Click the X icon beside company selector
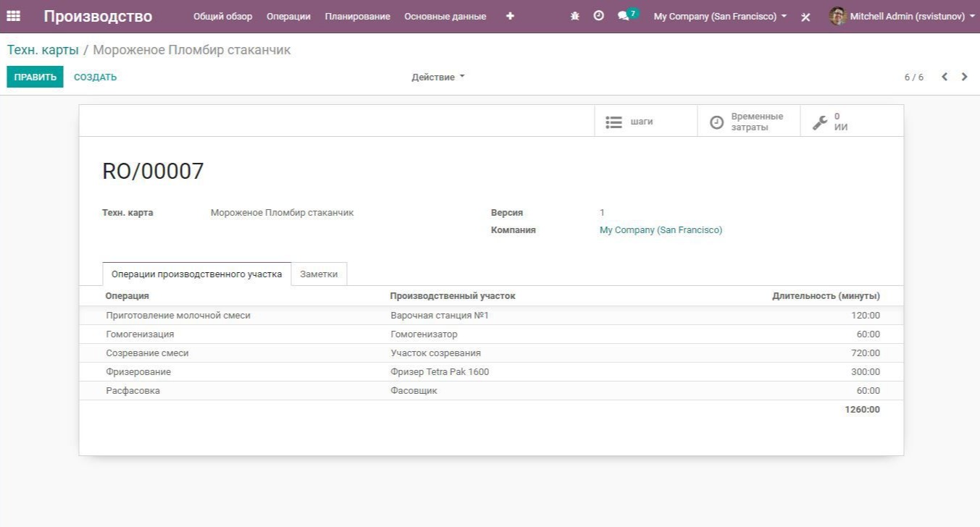The width and height of the screenshot is (980, 527). (805, 17)
